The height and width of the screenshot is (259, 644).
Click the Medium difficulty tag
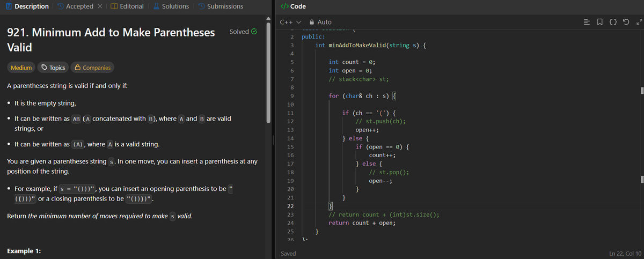(21, 68)
